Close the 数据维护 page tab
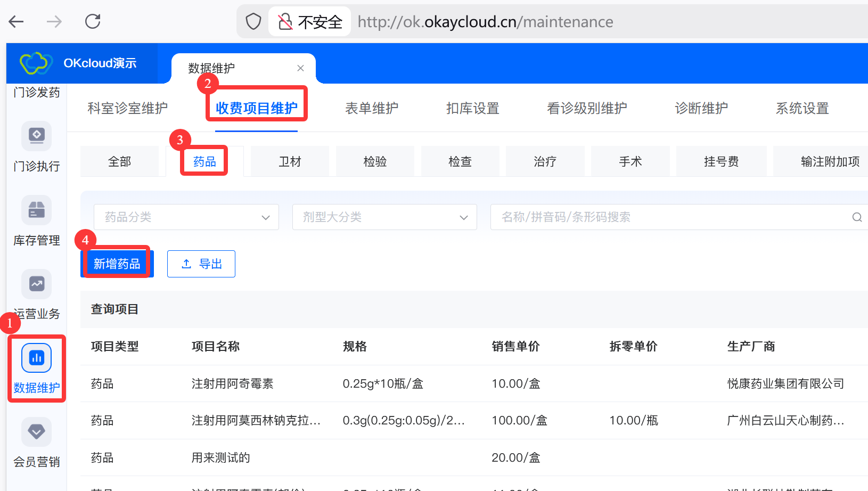The image size is (868, 491). [x=300, y=68]
